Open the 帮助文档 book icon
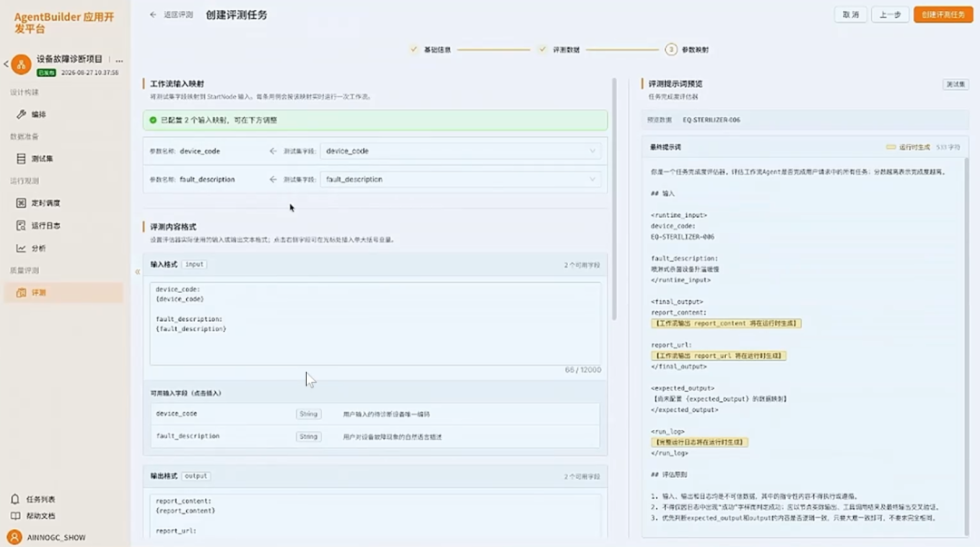The image size is (980, 547). pos(15,516)
